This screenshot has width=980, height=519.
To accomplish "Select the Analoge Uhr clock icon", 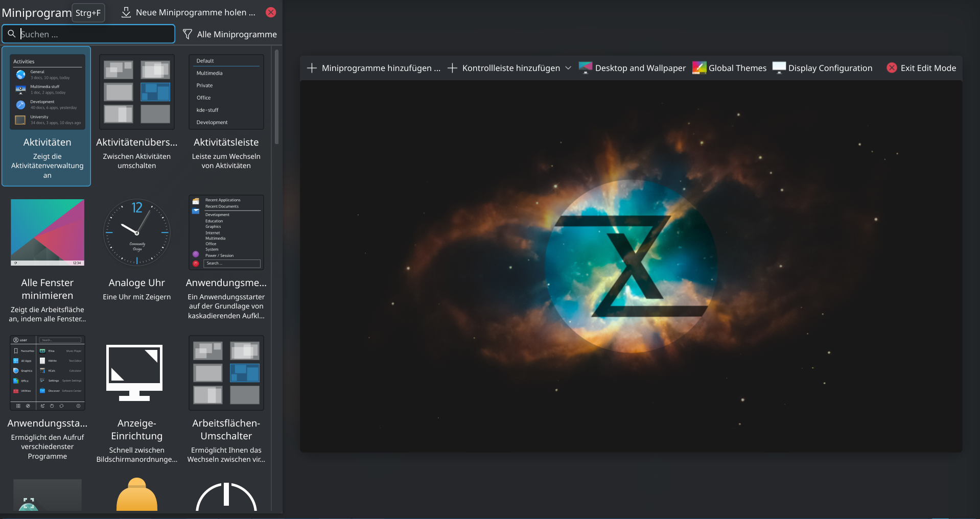I will click(x=137, y=232).
